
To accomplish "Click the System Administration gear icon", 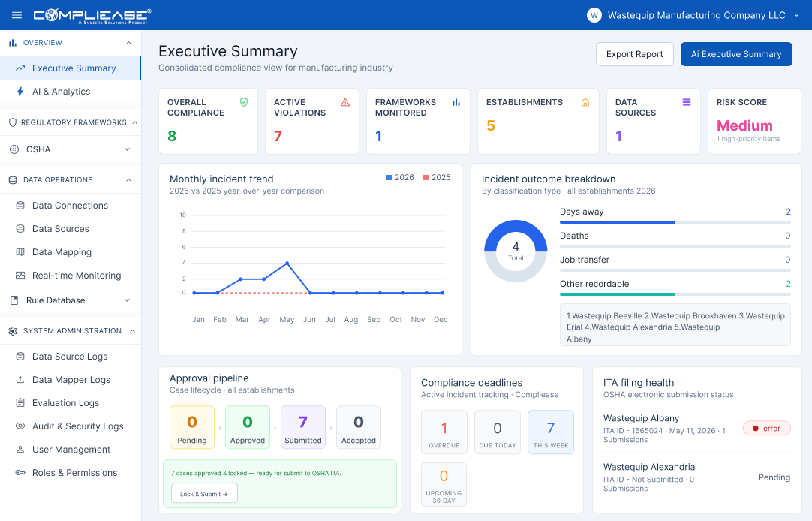I will (x=13, y=331).
